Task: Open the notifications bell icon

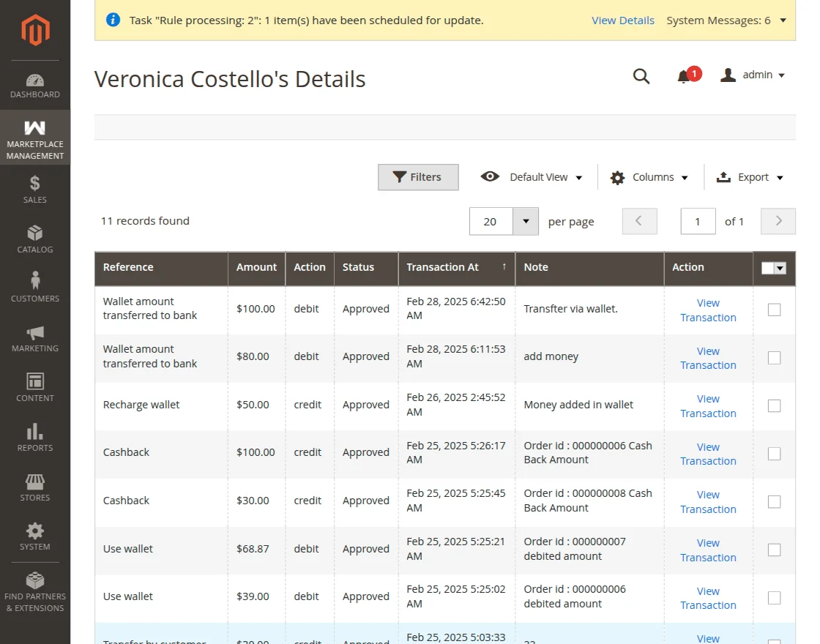Action: click(x=684, y=76)
